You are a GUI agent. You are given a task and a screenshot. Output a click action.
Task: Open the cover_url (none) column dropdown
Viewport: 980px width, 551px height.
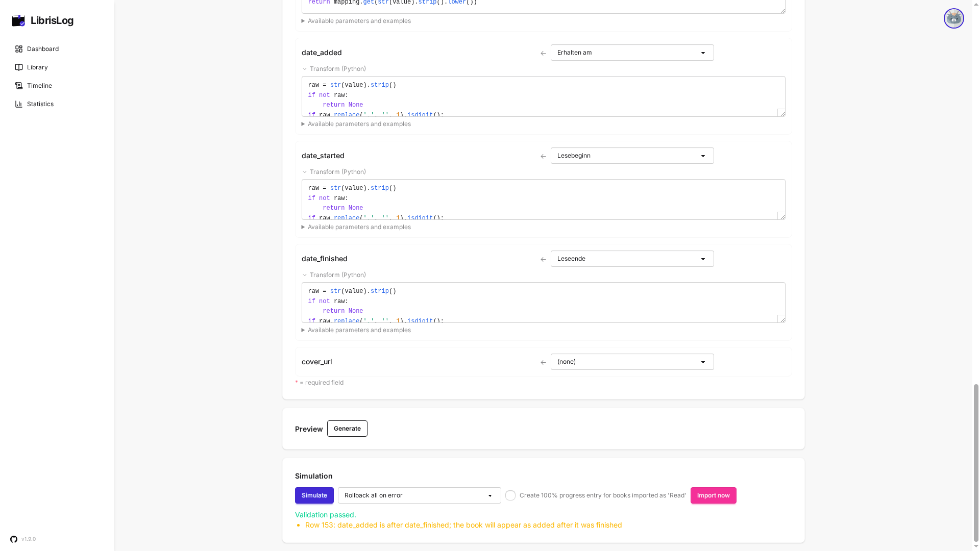[632, 362]
